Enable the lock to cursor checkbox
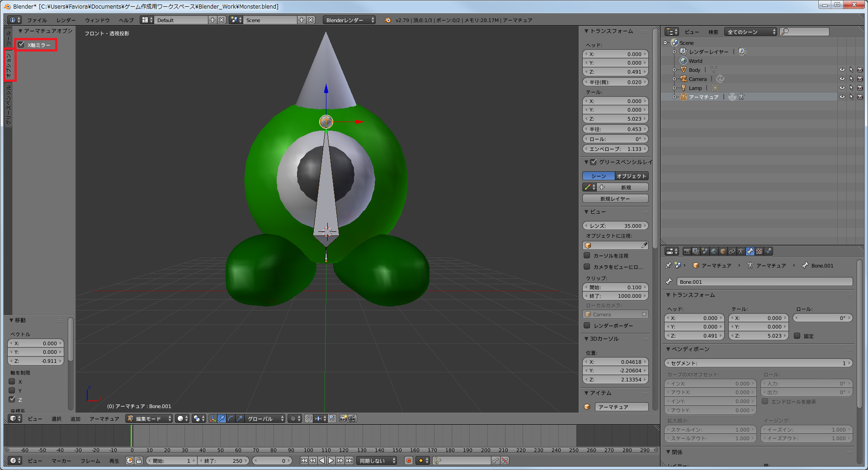 (x=587, y=255)
